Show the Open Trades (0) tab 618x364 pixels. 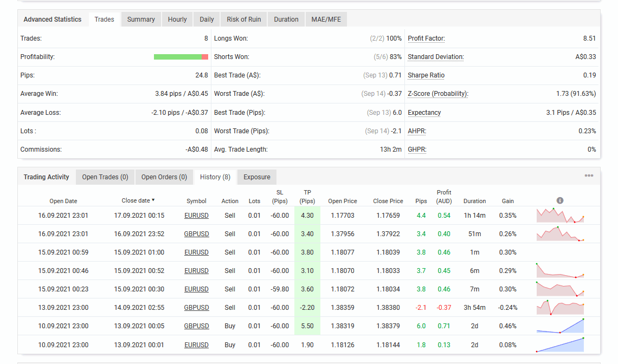pyautogui.click(x=105, y=177)
